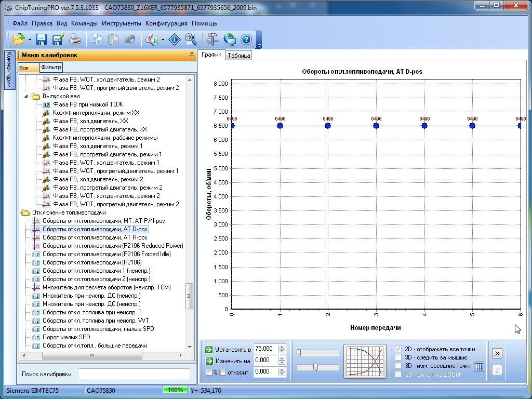This screenshot has height=399, width=532.
Task: Click the Save floppy disk icon
Action: pos(42,39)
